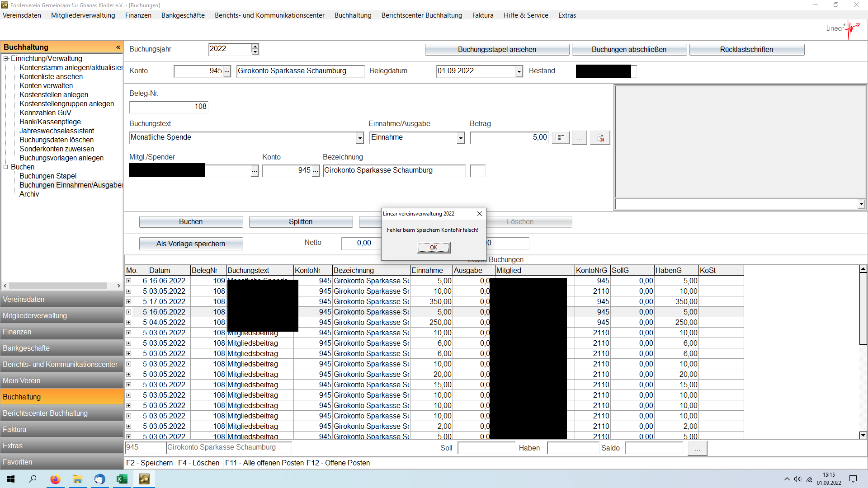
Task: Collapse the Buchhaltung sidebar with double chevron
Action: coord(118,47)
